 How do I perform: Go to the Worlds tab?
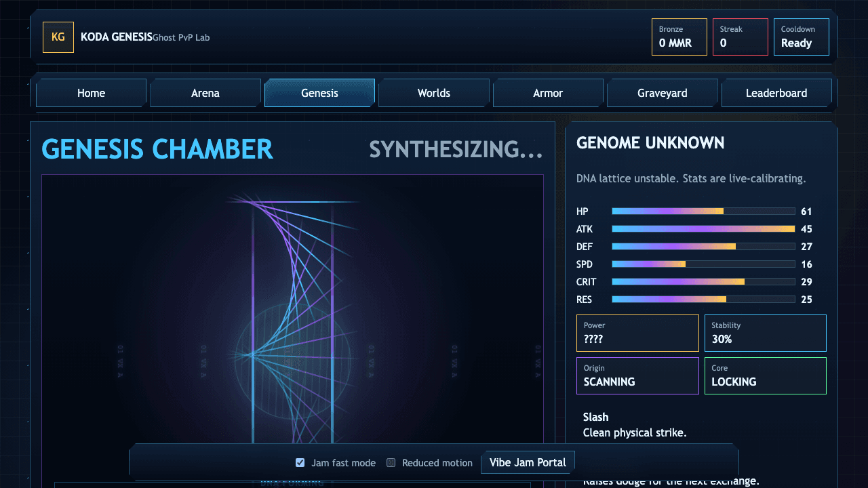(x=434, y=93)
